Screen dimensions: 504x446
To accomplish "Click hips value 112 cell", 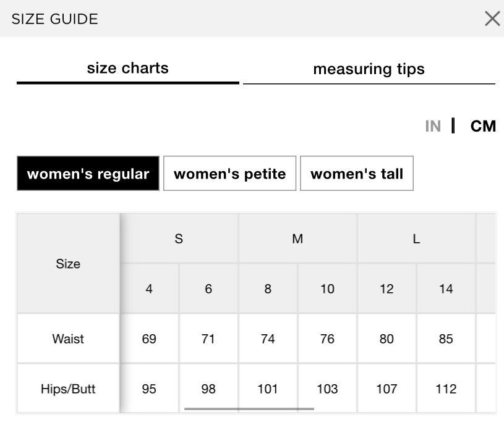I will coord(446,389).
